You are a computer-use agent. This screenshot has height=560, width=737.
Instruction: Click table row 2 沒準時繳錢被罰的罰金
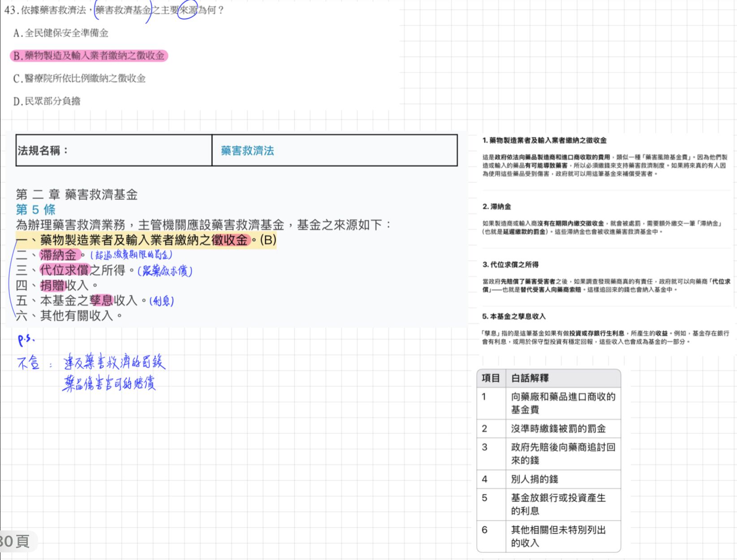pyautogui.click(x=558, y=429)
